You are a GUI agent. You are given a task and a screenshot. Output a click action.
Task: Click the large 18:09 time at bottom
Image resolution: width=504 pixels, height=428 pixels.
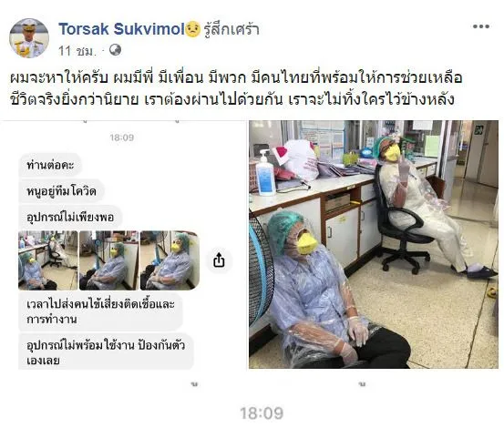[x=262, y=413]
